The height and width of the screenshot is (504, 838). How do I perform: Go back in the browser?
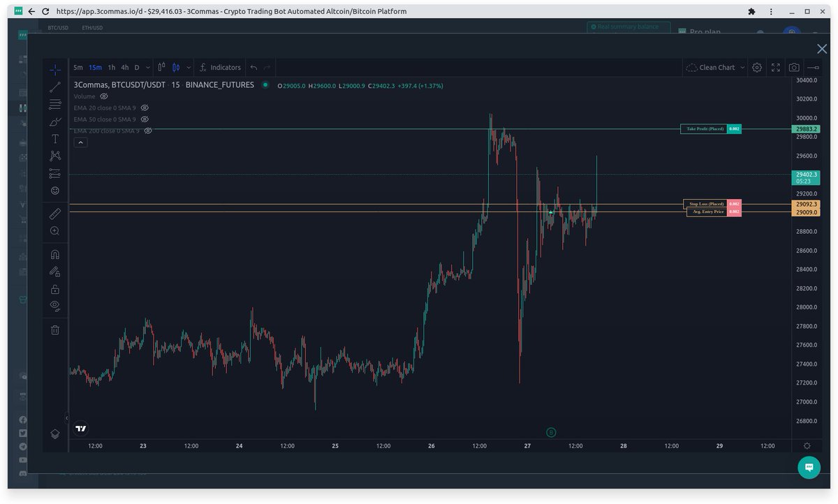(x=31, y=11)
